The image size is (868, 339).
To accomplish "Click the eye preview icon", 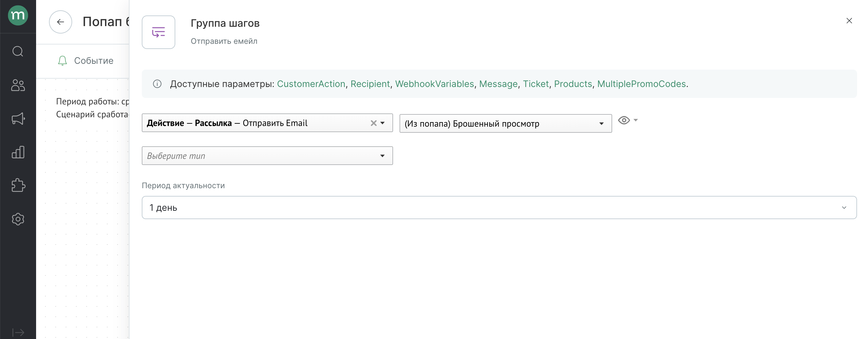I will (x=624, y=120).
